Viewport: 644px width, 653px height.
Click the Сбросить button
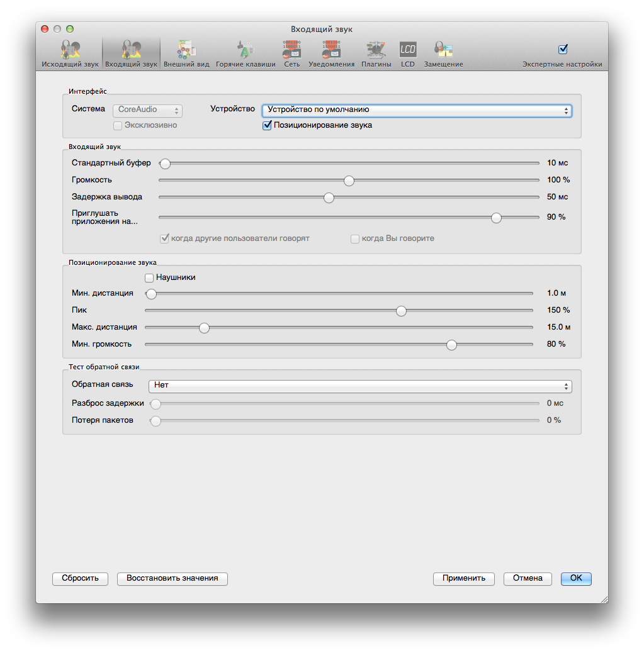80,579
